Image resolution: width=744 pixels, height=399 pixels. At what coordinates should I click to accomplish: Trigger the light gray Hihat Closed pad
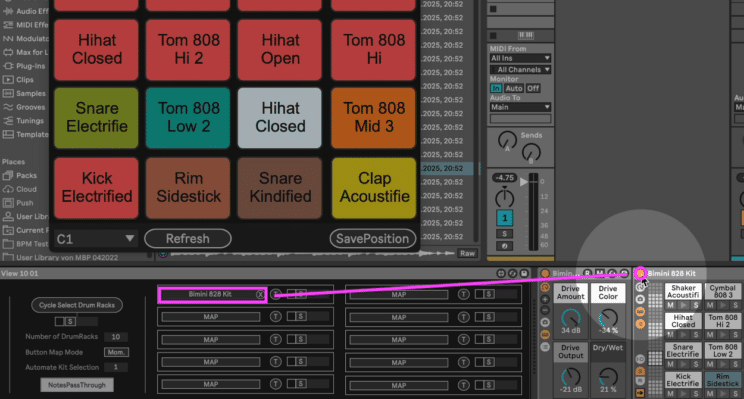(280, 117)
